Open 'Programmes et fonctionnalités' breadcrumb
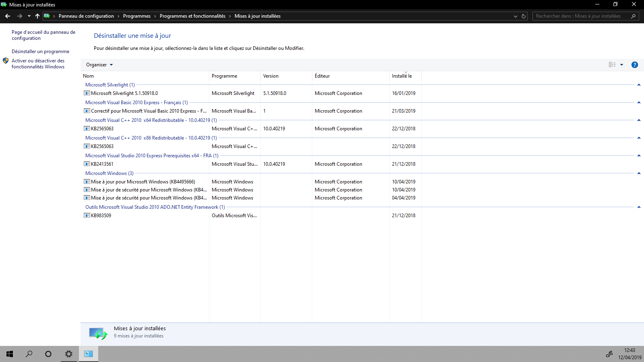 (192, 16)
